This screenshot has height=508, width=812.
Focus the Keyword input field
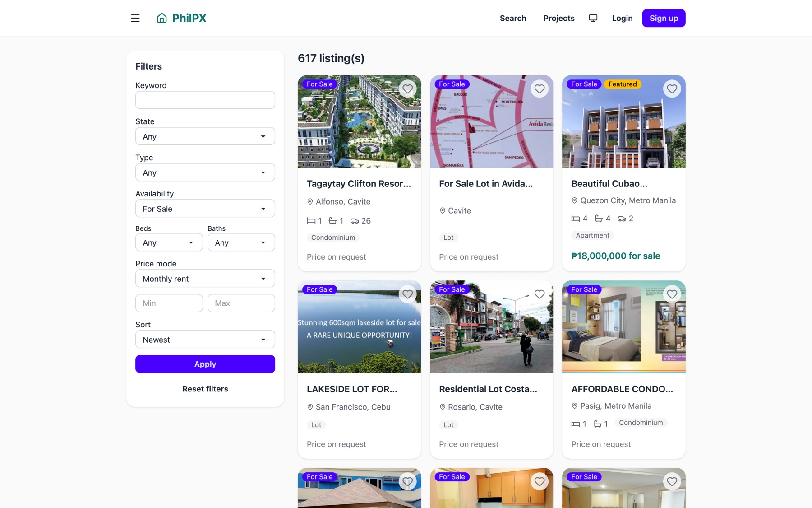205,100
